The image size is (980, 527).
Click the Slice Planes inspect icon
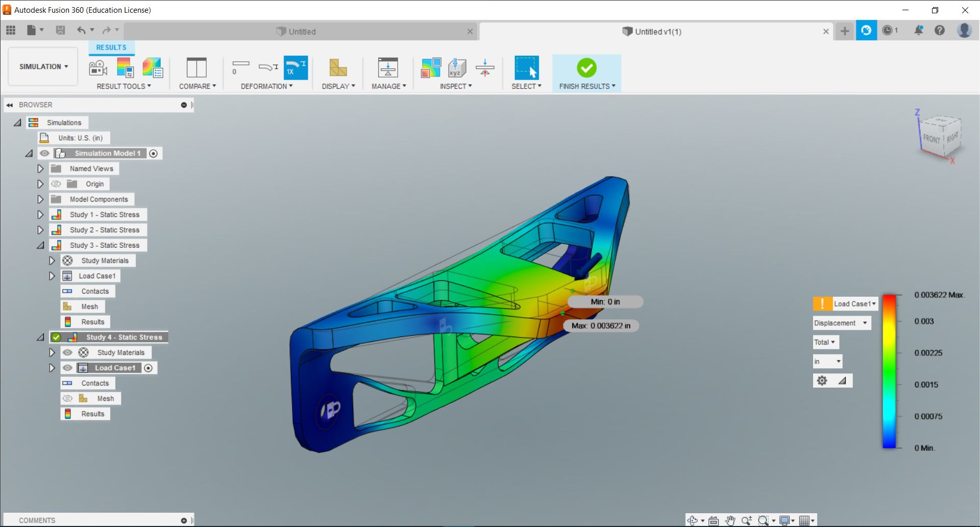point(484,68)
